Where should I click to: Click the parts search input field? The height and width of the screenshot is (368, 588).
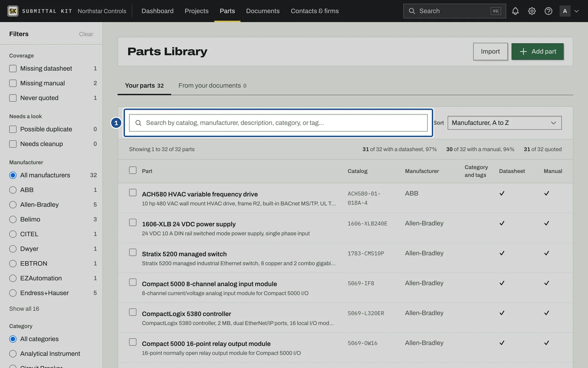click(278, 123)
